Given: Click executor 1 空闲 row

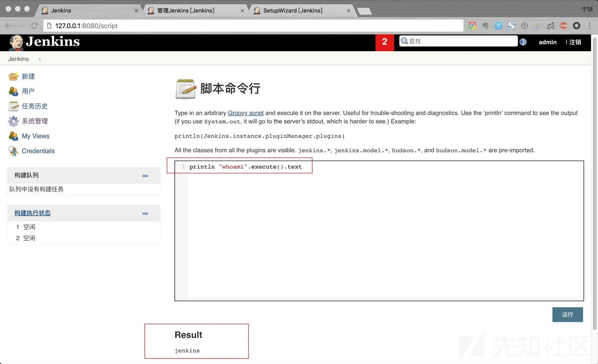Looking at the screenshot, I should (84, 227).
